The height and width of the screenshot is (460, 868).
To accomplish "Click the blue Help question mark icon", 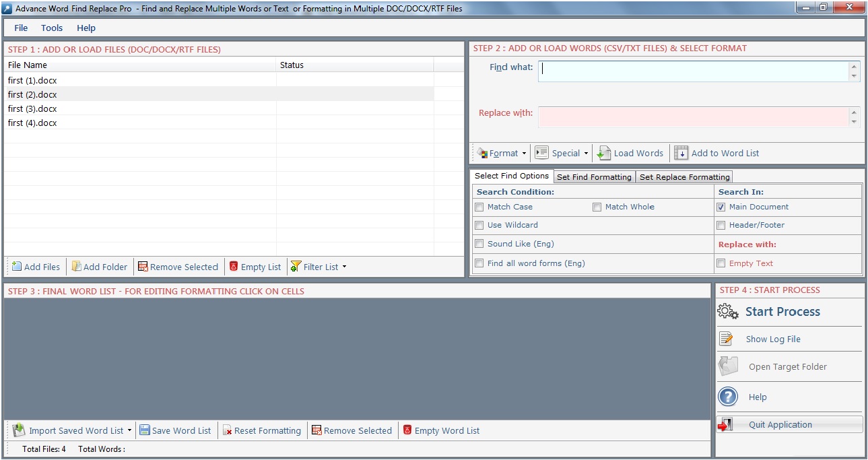I will [x=728, y=397].
